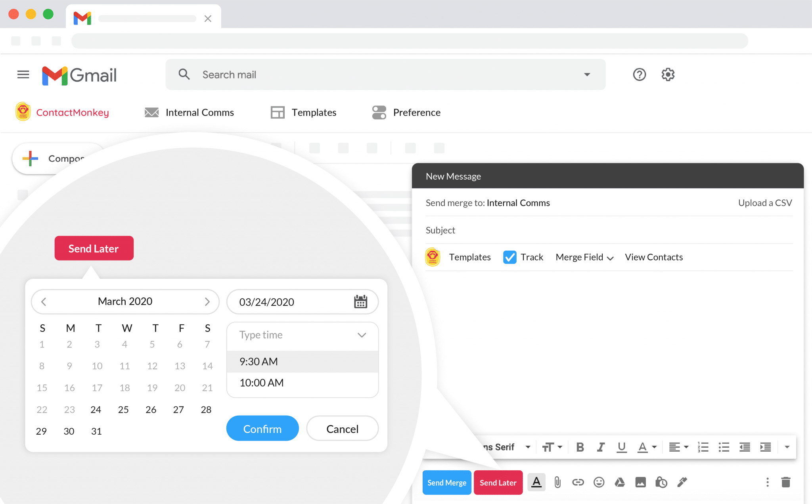Viewport: 812px width, 504px height.
Task: Open the Templates tab in ContactMonkey bar
Action: (303, 113)
